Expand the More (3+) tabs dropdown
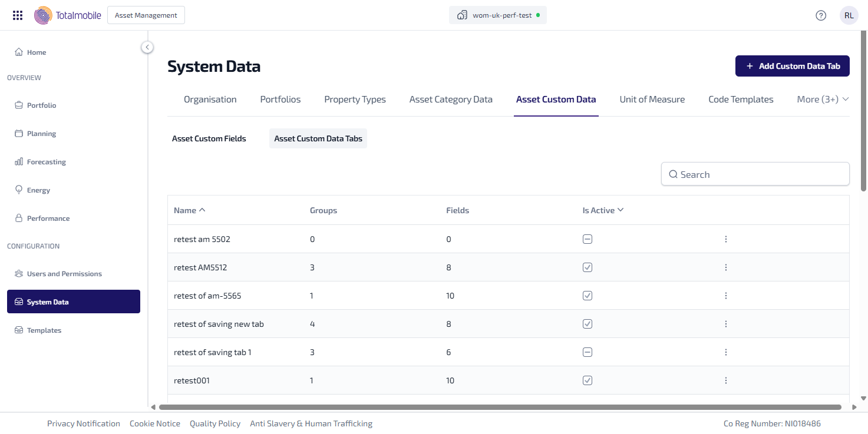 pos(823,100)
